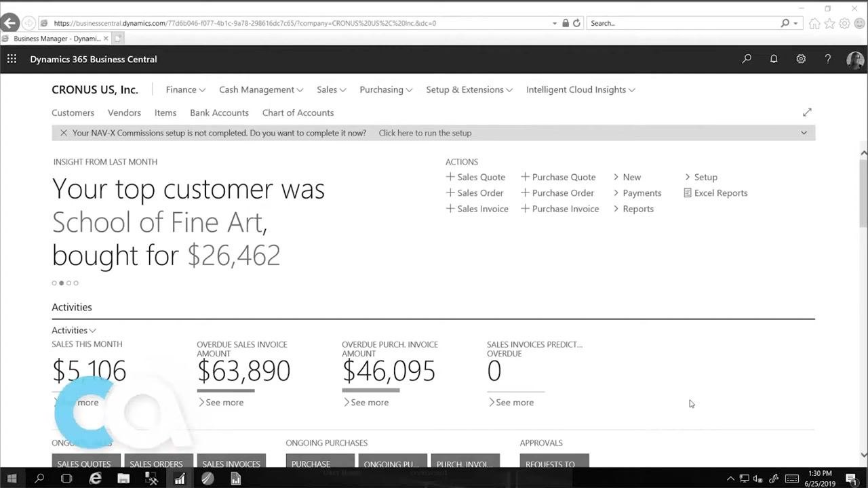Expand the New actions group

pos(627,177)
